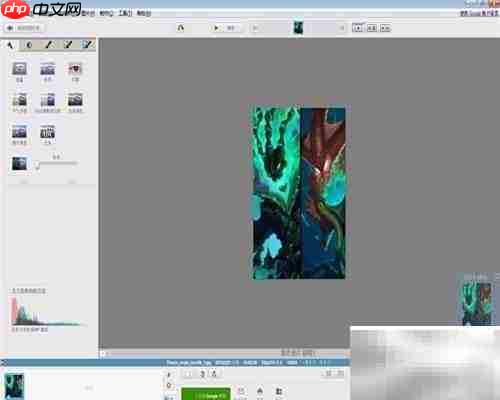Switch to the basic fixes wrench tab
The height and width of the screenshot is (400, 500).
(10, 45)
